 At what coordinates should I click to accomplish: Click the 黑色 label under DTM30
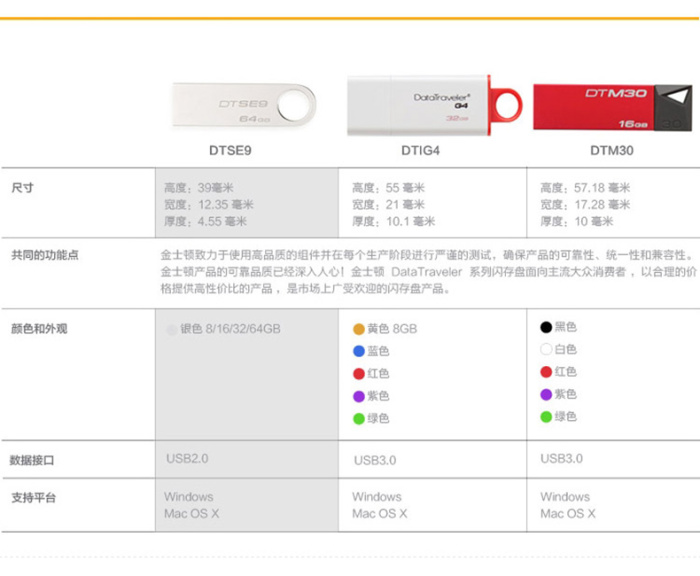click(566, 327)
